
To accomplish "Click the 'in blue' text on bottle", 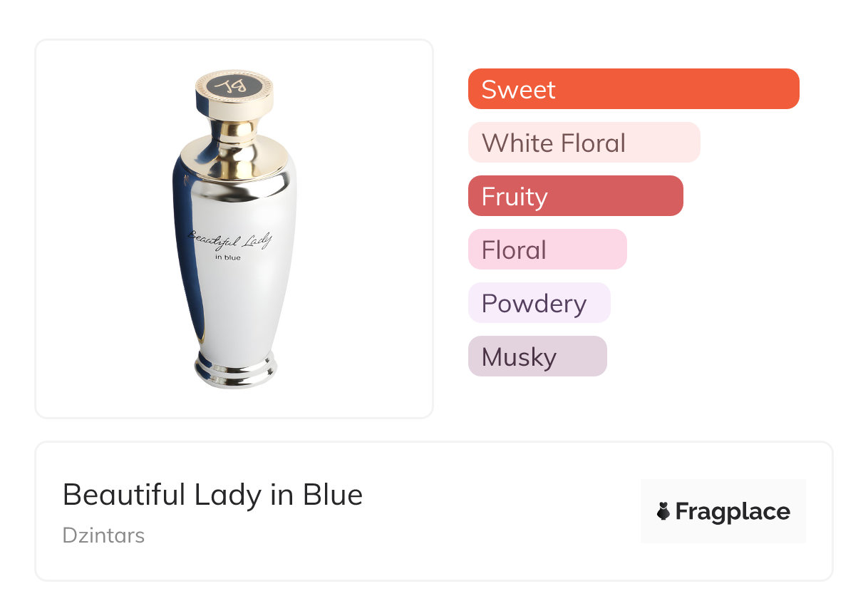I will [228, 257].
